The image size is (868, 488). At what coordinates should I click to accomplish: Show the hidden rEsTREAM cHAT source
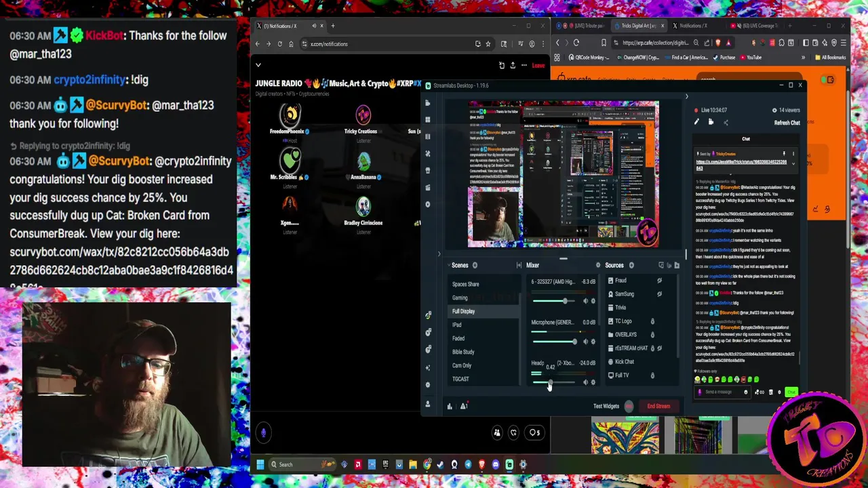pyautogui.click(x=659, y=348)
